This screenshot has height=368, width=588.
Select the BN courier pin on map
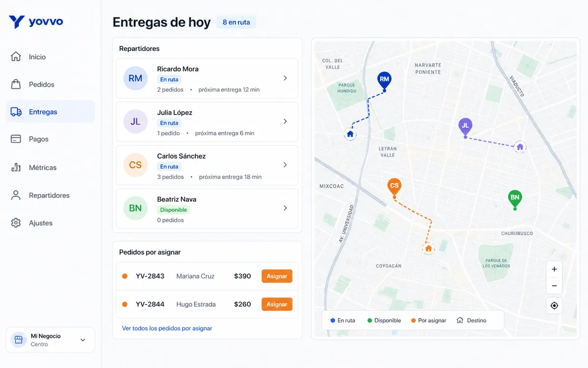click(515, 199)
